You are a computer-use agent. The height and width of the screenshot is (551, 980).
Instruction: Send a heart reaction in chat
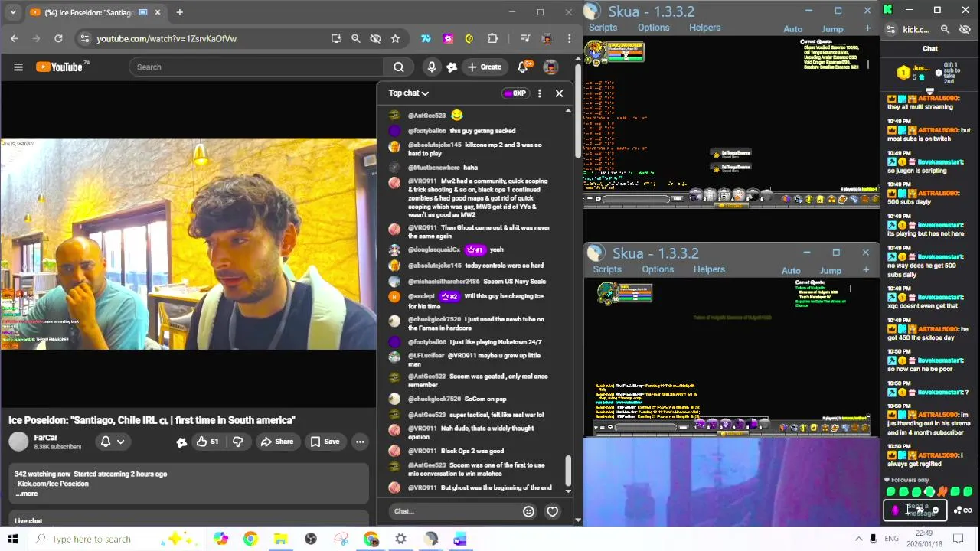tap(552, 511)
